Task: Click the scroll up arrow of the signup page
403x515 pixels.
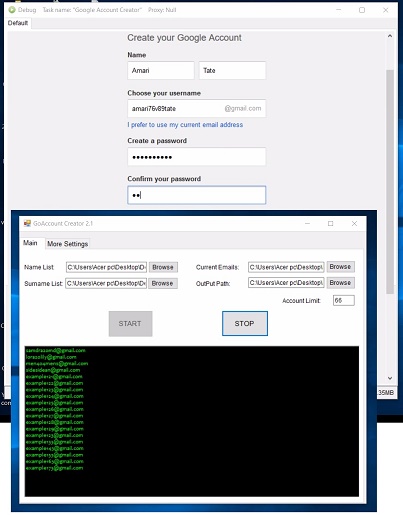Action: click(390, 36)
